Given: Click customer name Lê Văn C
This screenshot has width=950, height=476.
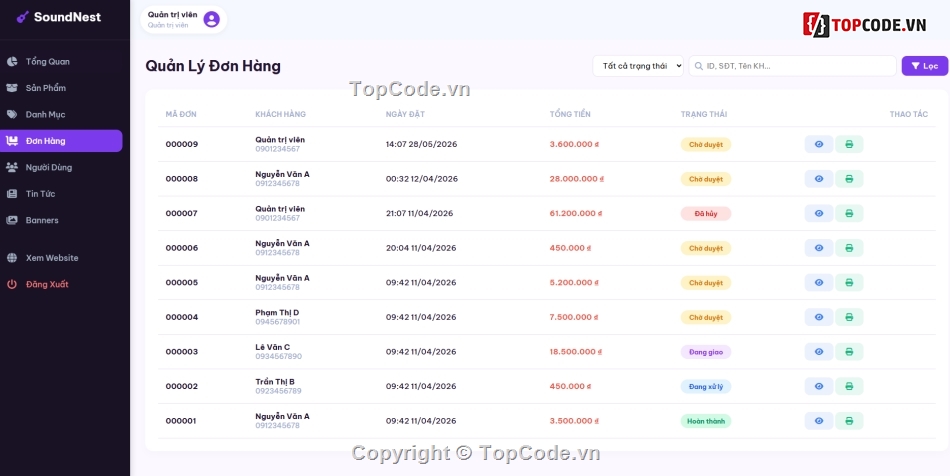Looking at the screenshot, I should [273, 347].
